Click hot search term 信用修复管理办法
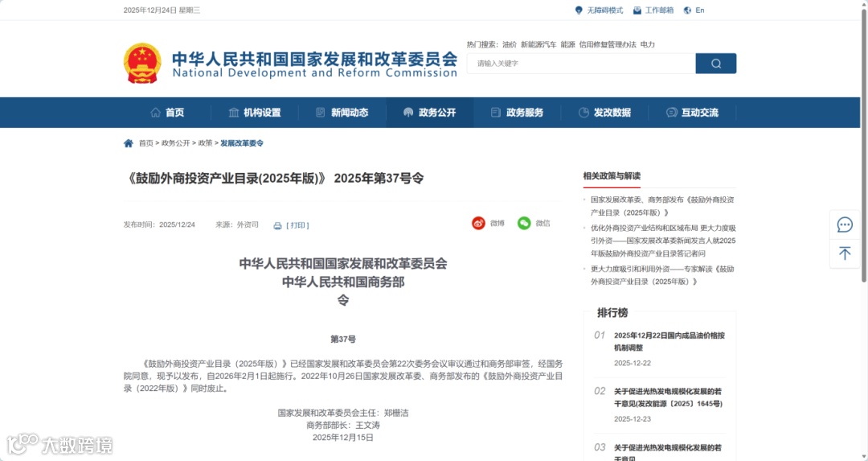Image resolution: width=868 pixels, height=461 pixels. (608, 44)
